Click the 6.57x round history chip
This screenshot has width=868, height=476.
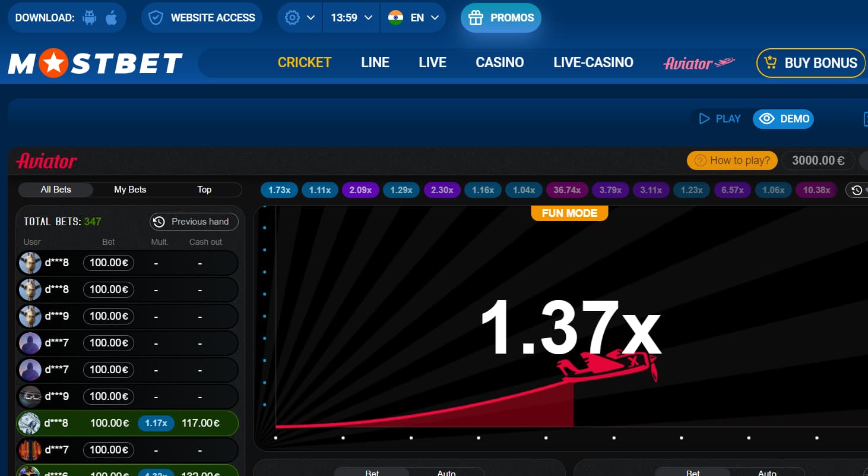tap(733, 190)
